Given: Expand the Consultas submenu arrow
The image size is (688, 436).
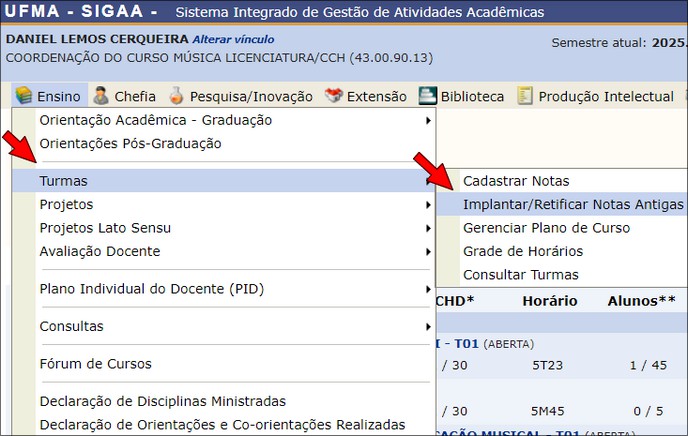Looking at the screenshot, I should click(428, 327).
